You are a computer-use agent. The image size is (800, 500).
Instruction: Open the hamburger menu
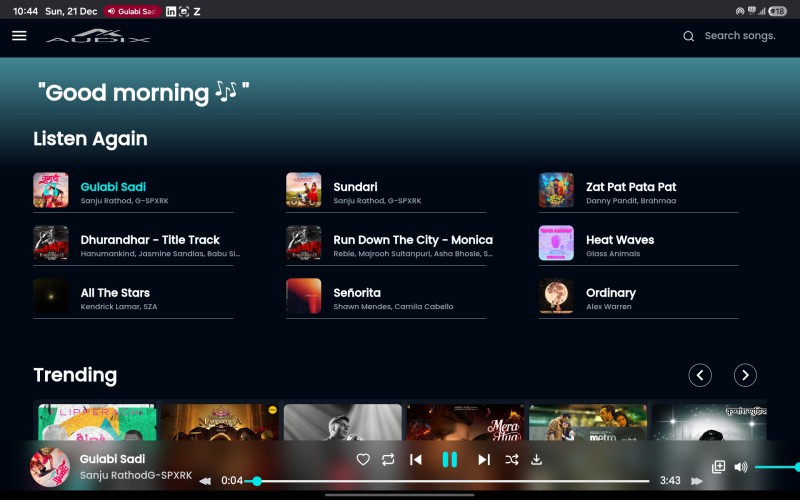(19, 36)
